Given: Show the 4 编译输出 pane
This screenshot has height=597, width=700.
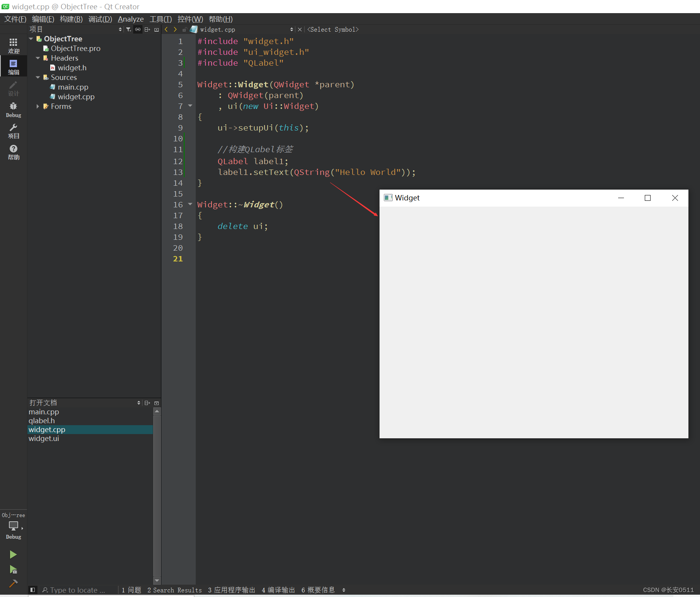Looking at the screenshot, I should click(278, 590).
